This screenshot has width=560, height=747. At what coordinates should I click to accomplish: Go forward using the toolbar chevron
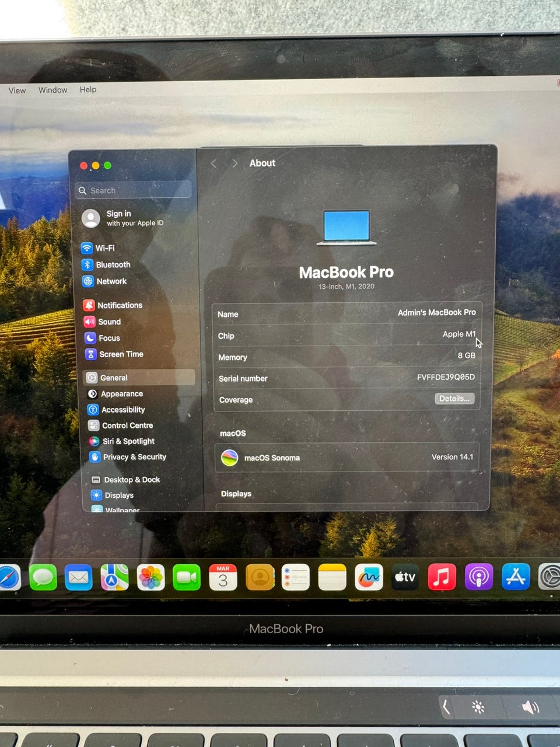coord(235,163)
